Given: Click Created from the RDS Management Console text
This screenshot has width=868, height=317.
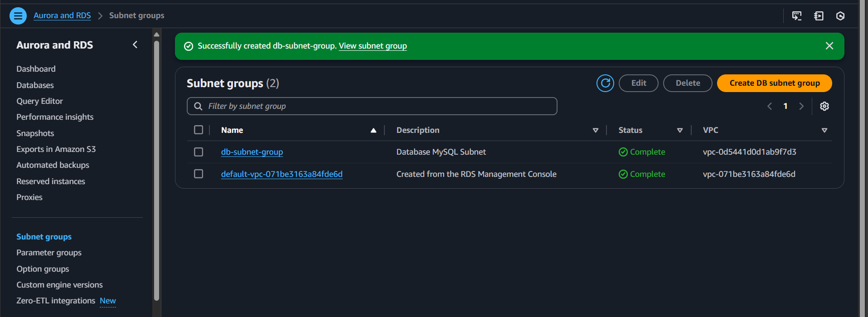Looking at the screenshot, I should (x=476, y=174).
